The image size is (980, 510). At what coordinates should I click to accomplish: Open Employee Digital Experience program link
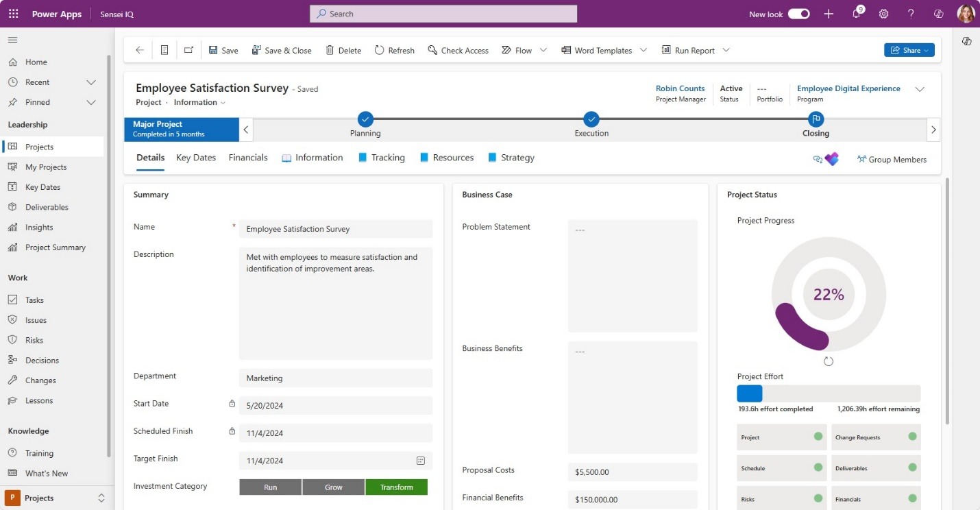pyautogui.click(x=848, y=88)
